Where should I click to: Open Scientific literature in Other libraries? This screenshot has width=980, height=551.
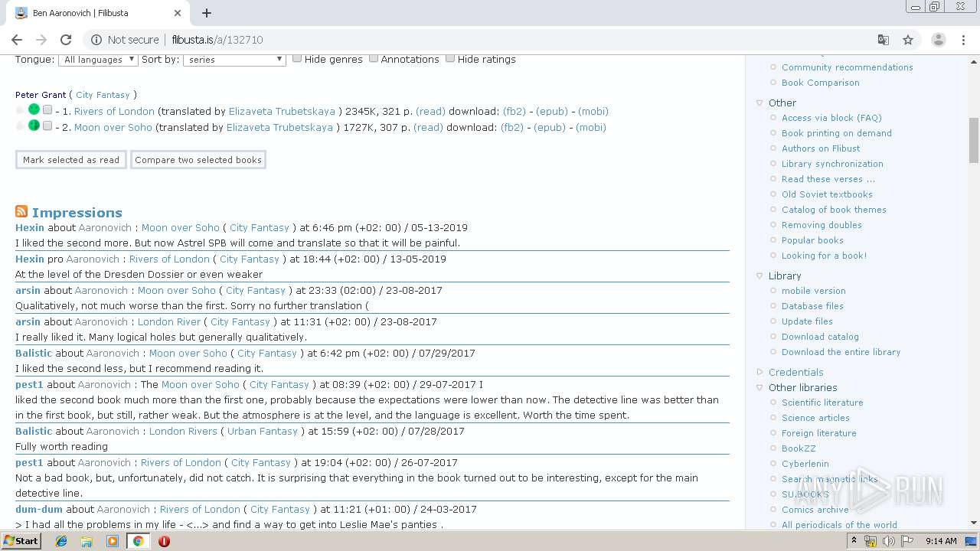(x=822, y=403)
